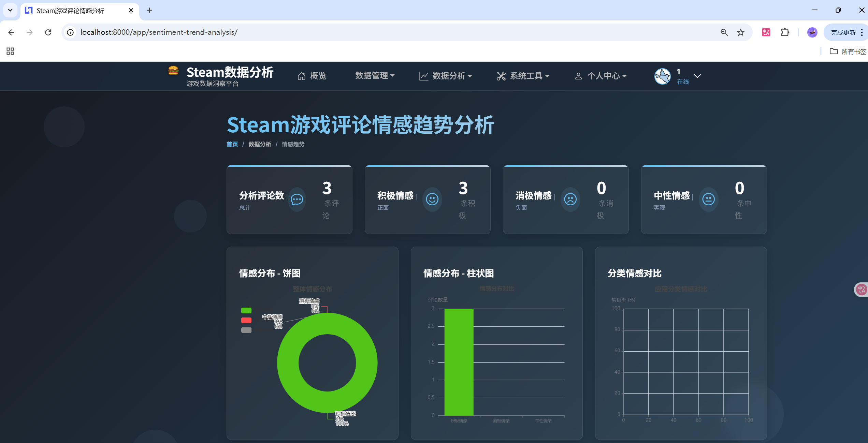Open the 所有书签 folder

[848, 51]
